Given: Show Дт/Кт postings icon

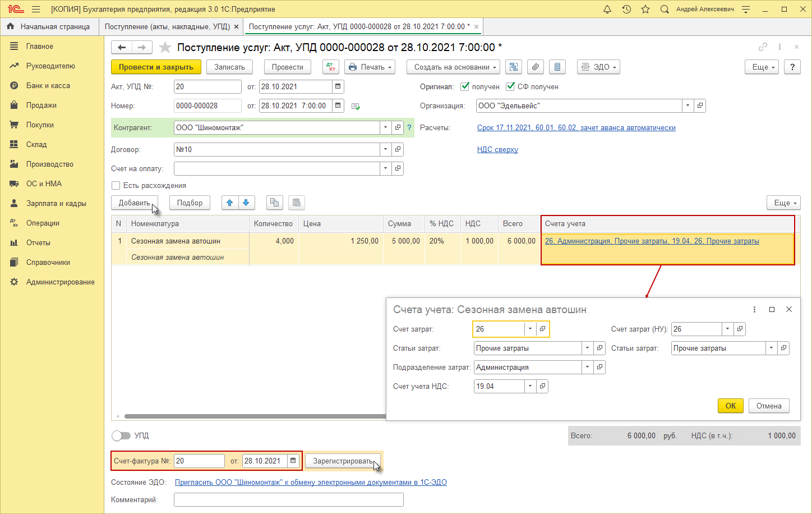Looking at the screenshot, I should point(331,67).
